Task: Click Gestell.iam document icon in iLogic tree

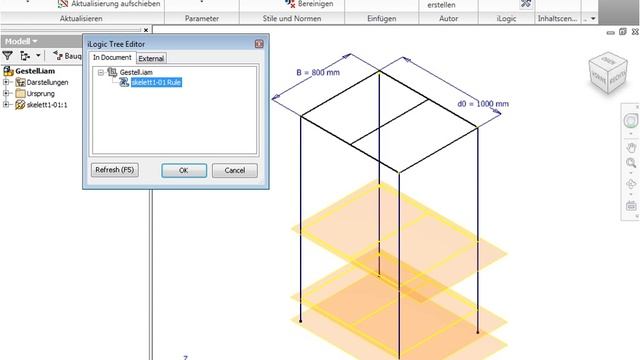Action: point(112,72)
